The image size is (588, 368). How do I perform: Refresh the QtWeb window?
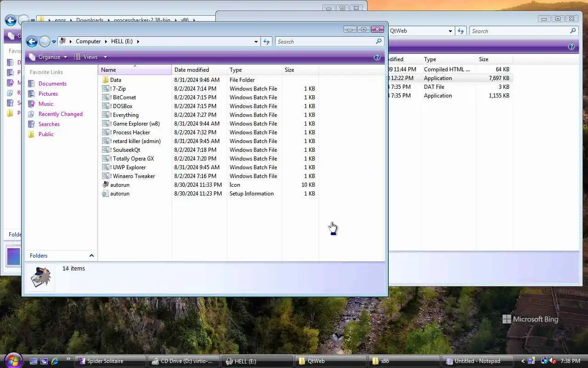click(x=461, y=31)
